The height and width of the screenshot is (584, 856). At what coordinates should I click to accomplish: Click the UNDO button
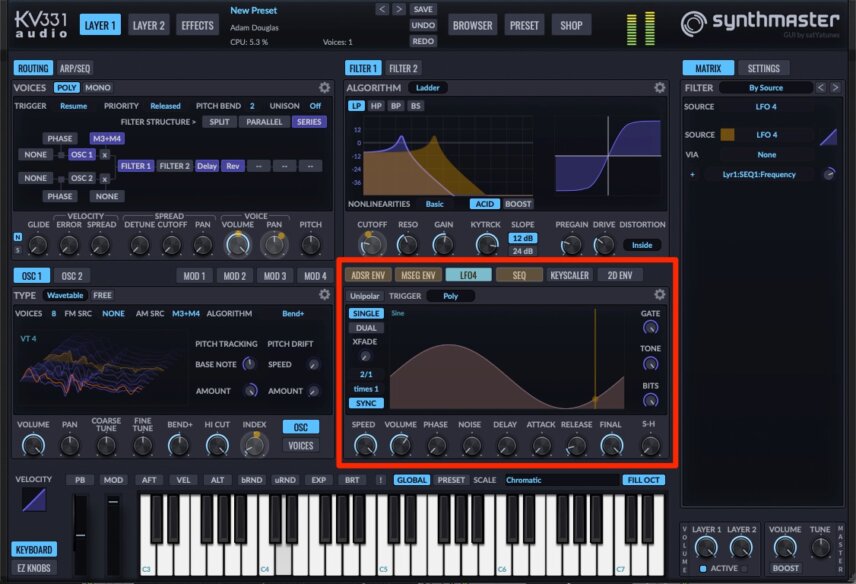[x=423, y=25]
